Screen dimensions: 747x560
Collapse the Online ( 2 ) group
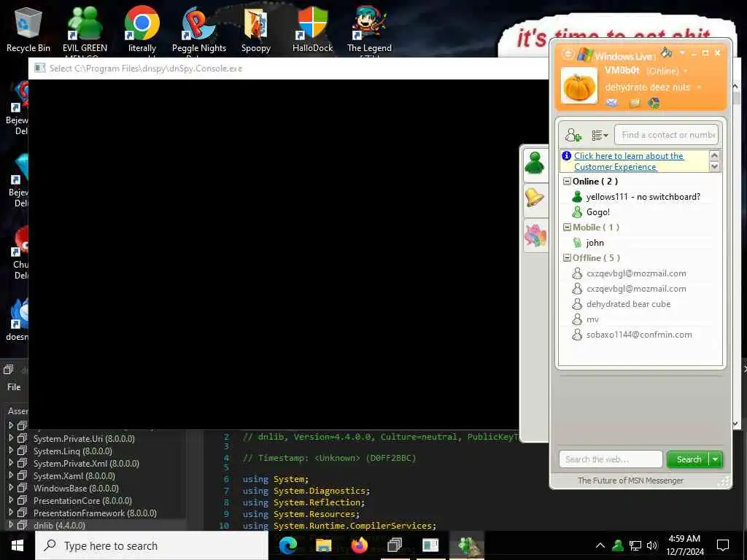coord(567,182)
